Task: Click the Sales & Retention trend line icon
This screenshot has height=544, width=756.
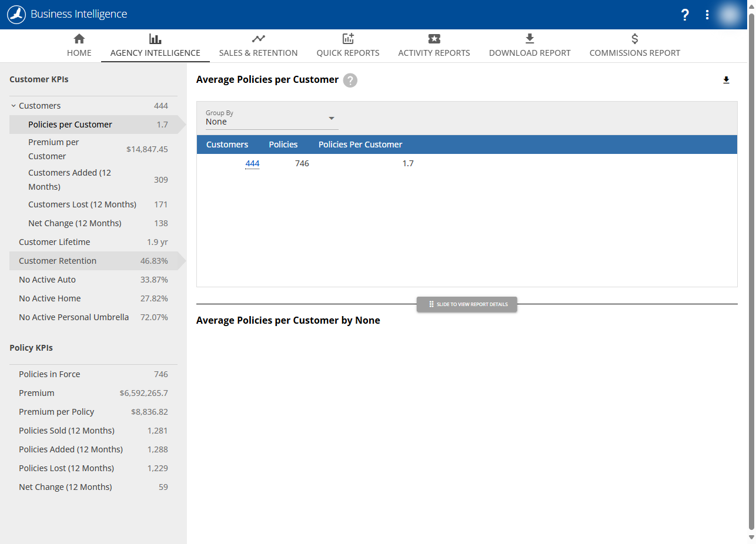Action: coord(258,39)
